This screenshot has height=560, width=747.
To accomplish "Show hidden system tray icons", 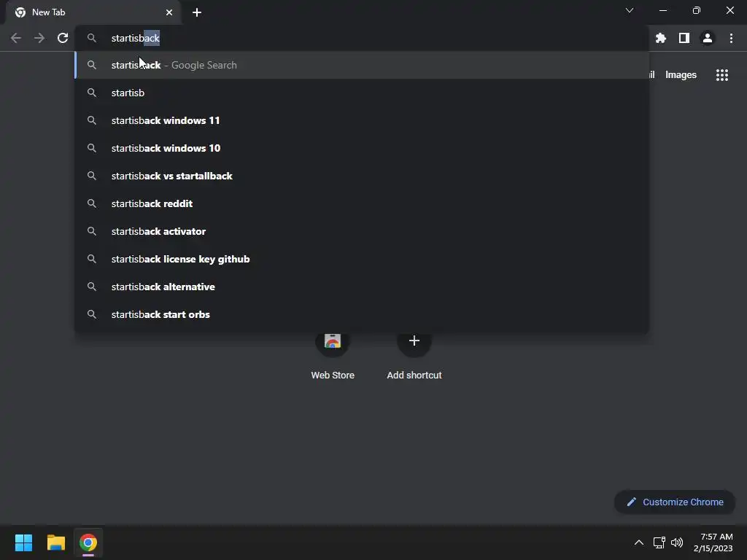I will pos(639,542).
